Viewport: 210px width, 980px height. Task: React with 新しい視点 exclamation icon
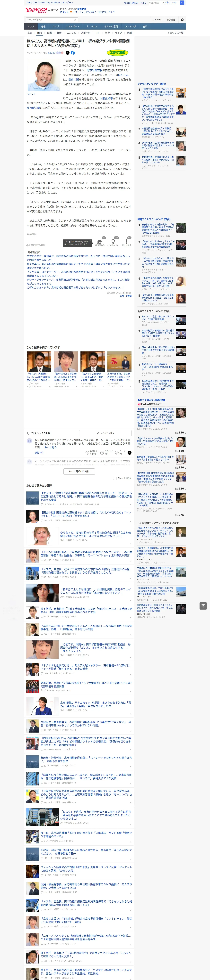point(127,242)
